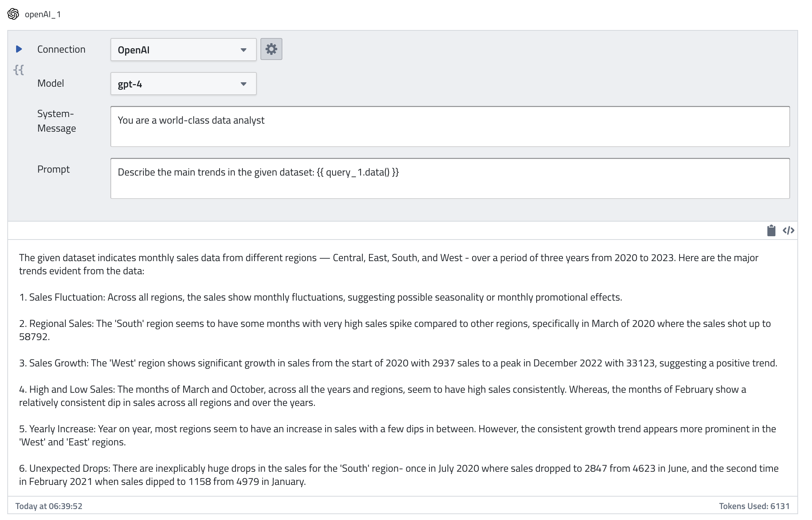Open connection settings gear button
Screen dimensions: 812x520
pyautogui.click(x=271, y=49)
